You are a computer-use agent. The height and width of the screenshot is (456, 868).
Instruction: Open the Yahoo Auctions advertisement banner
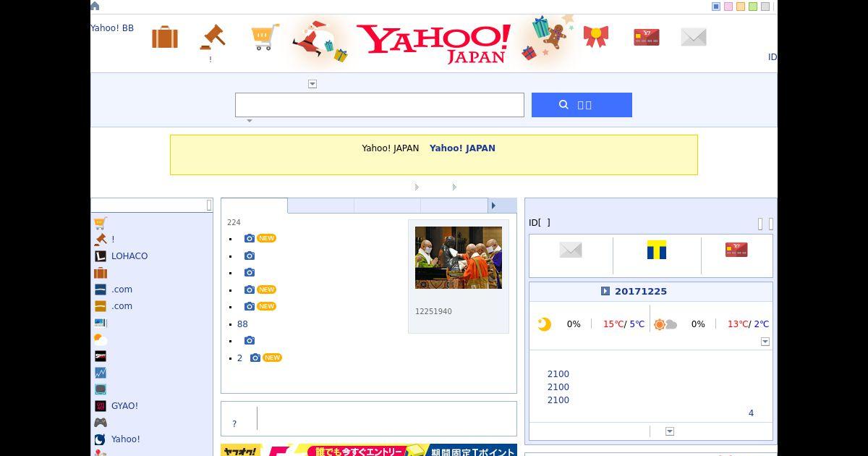point(369,450)
